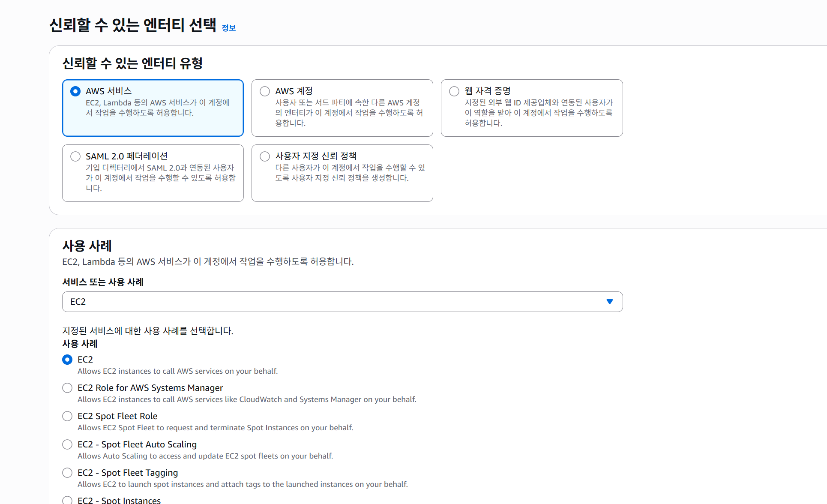Choose 사용자 지정 신뢰 정책 radio option

[265, 156]
